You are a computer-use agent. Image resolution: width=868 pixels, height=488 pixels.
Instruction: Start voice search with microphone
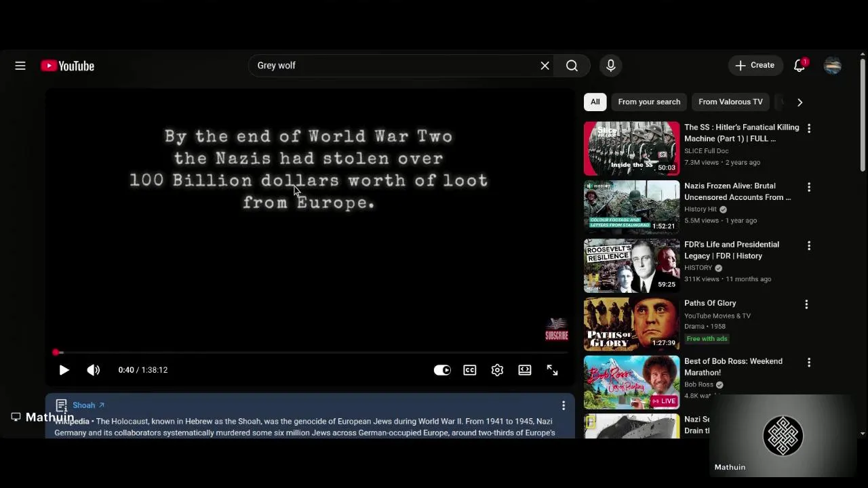(x=611, y=66)
